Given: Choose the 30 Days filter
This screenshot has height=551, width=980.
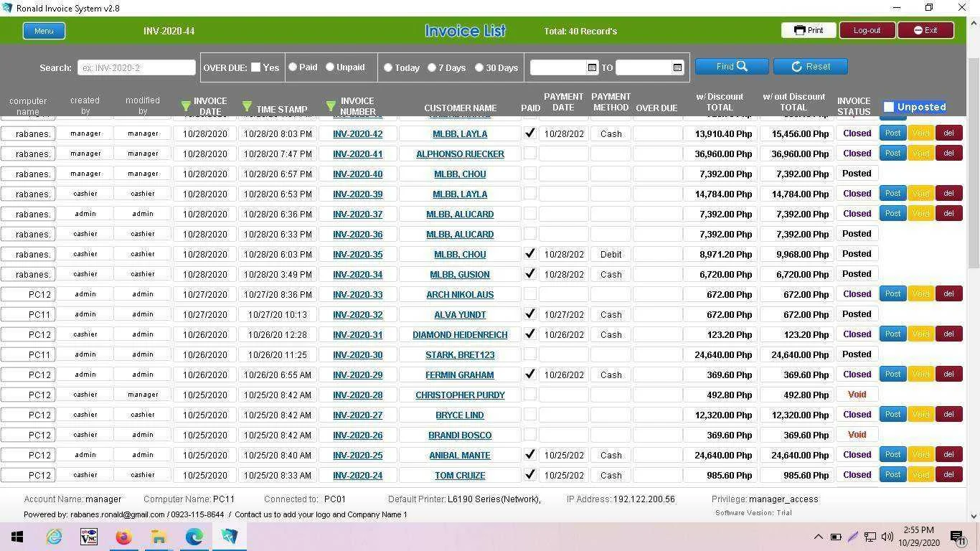Looking at the screenshot, I should (x=479, y=67).
